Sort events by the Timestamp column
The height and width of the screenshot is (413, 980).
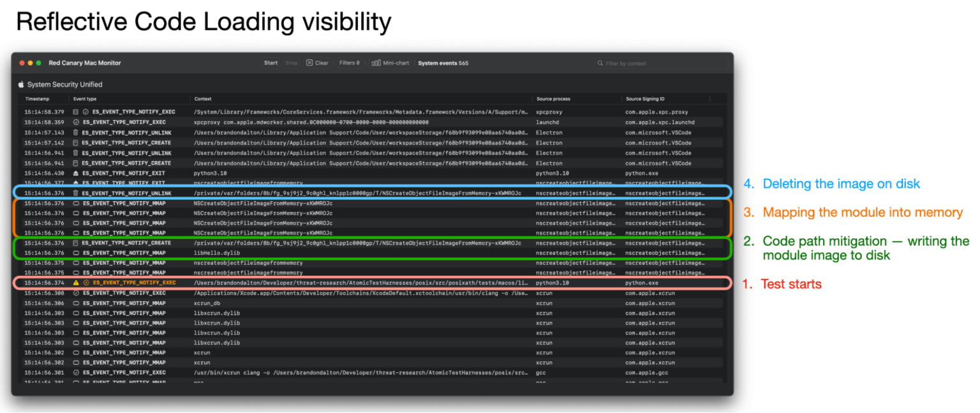39,99
